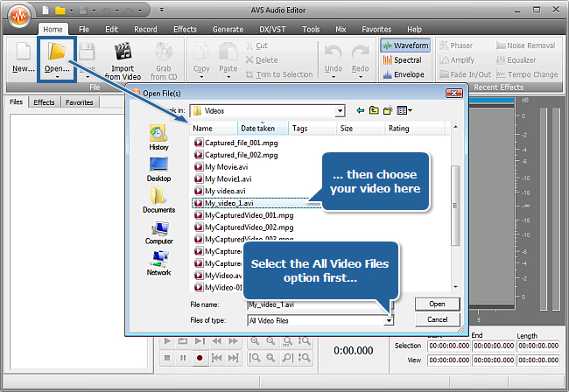Sort files by Date taken column
Viewport: 569px width, 392px height.
(263, 129)
